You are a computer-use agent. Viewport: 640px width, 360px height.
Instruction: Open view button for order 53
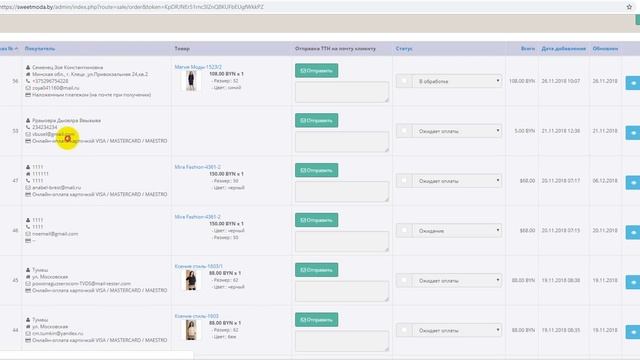[633, 133]
